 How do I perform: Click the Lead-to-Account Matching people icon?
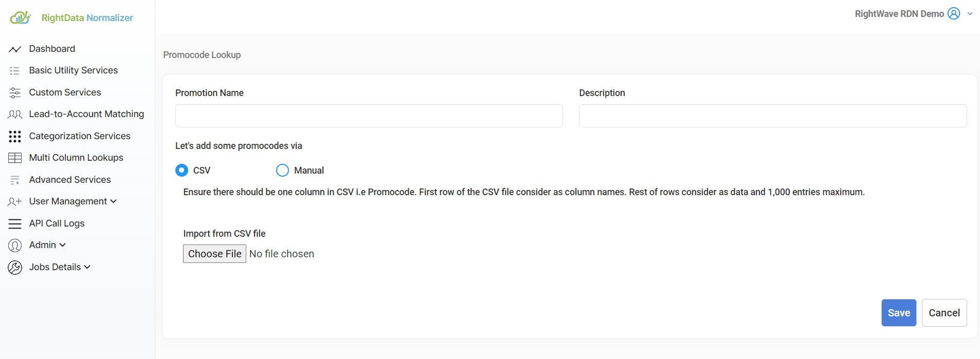[x=15, y=115]
